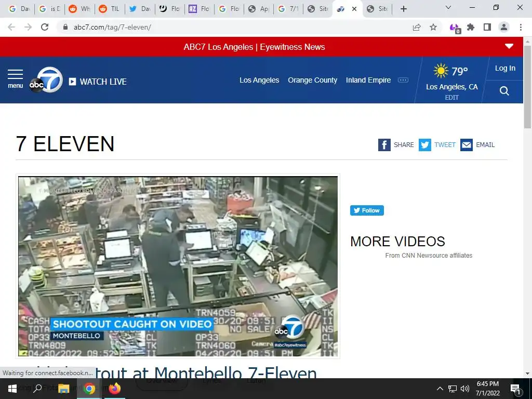Open a new browser tab
The height and width of the screenshot is (399, 532).
point(403,9)
